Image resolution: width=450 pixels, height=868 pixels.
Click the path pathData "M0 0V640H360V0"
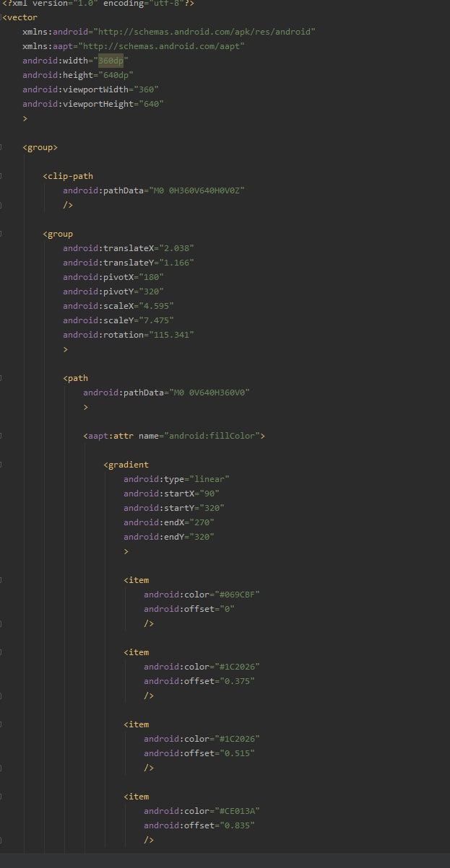pos(208,393)
